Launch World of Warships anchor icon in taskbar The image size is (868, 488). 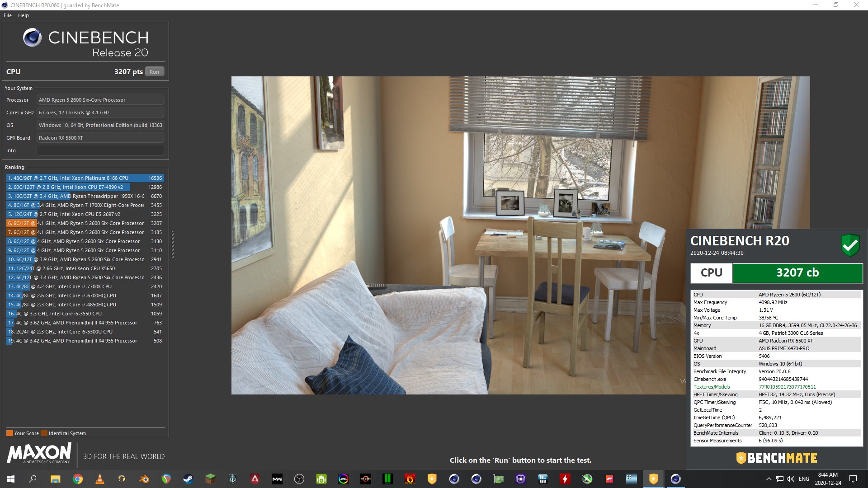232,479
